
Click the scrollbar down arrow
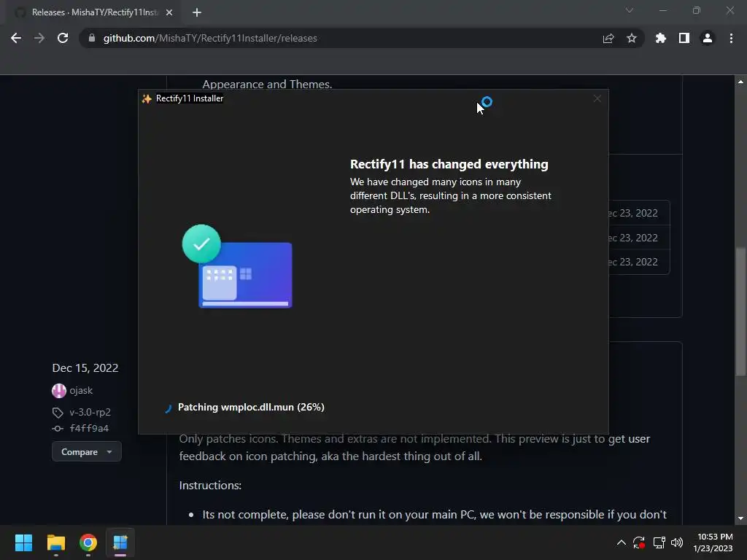740,518
